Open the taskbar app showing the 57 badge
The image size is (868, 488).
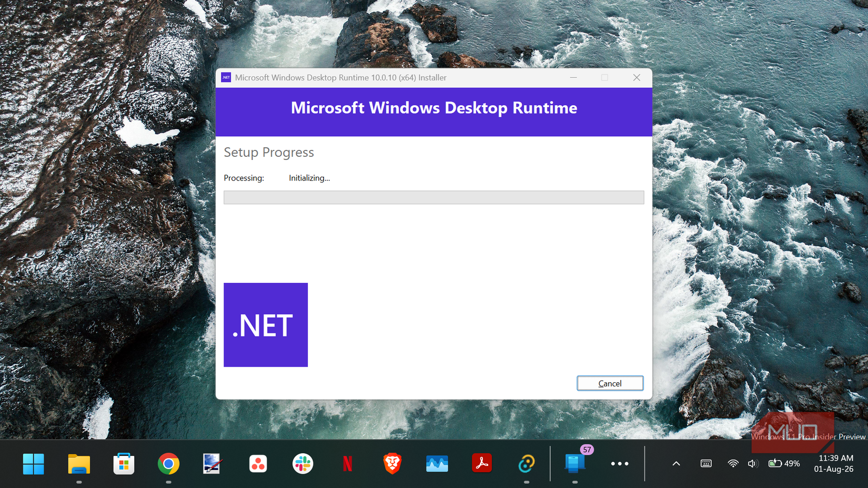click(575, 463)
